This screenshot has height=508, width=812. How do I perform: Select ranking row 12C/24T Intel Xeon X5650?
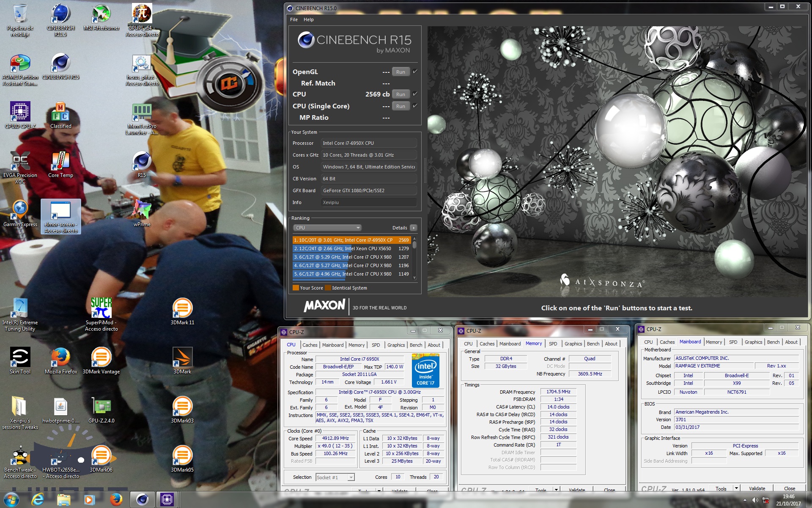point(351,248)
